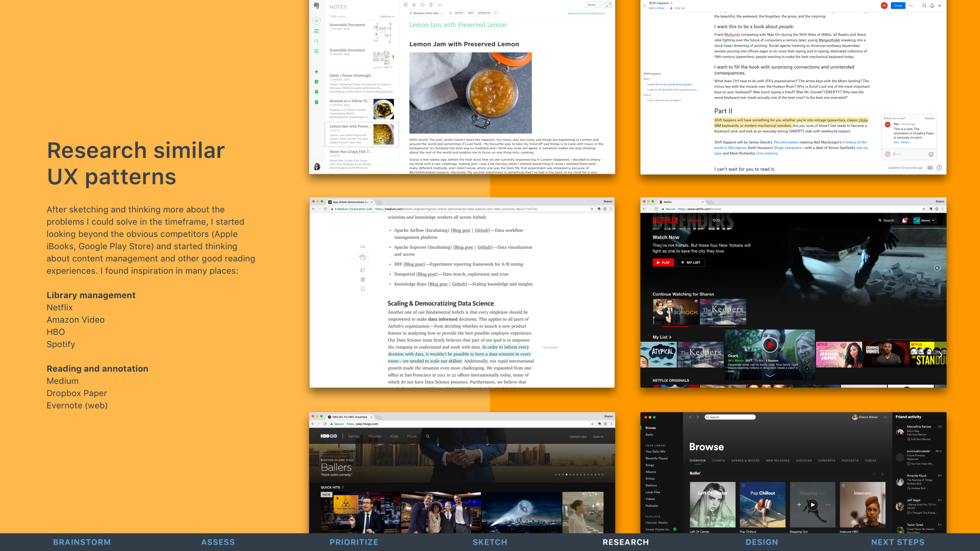The image size is (980, 551).
Task: Open Evernote notes Options dropdown
Action: [x=387, y=16]
